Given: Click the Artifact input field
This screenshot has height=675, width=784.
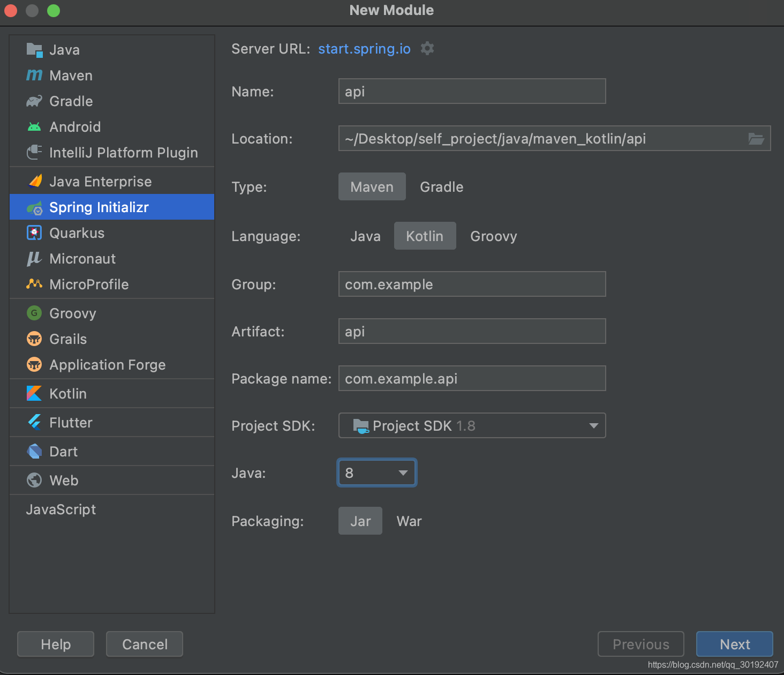Looking at the screenshot, I should coord(472,331).
